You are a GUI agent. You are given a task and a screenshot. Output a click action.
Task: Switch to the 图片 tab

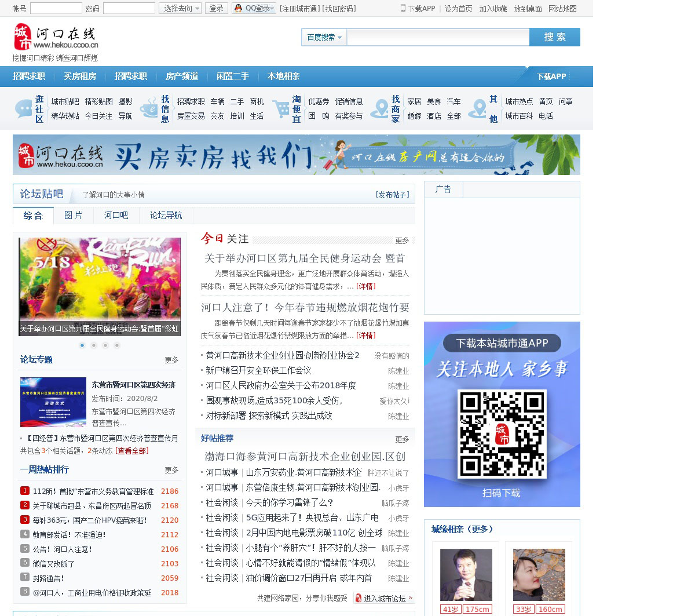click(x=74, y=216)
